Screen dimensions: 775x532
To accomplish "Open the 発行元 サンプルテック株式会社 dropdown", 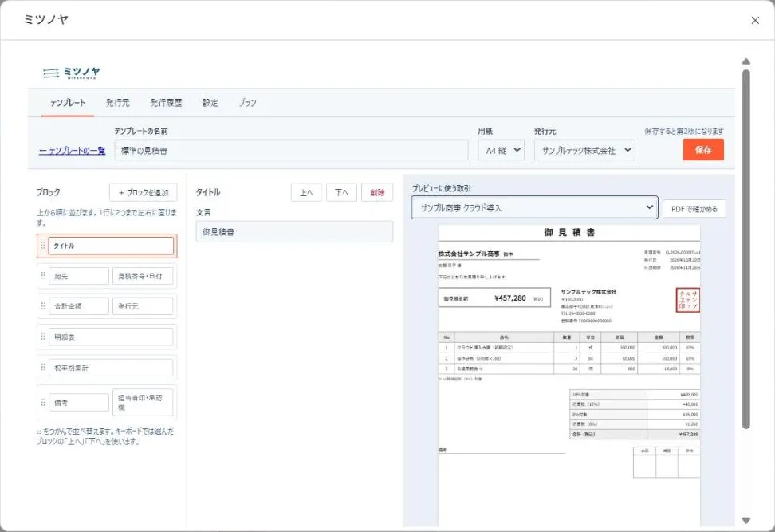I will [584, 150].
